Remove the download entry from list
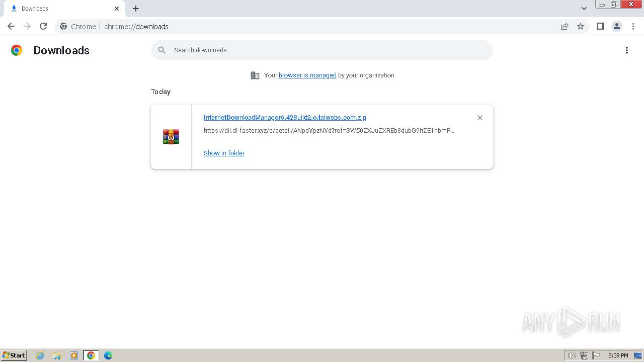 tap(480, 118)
